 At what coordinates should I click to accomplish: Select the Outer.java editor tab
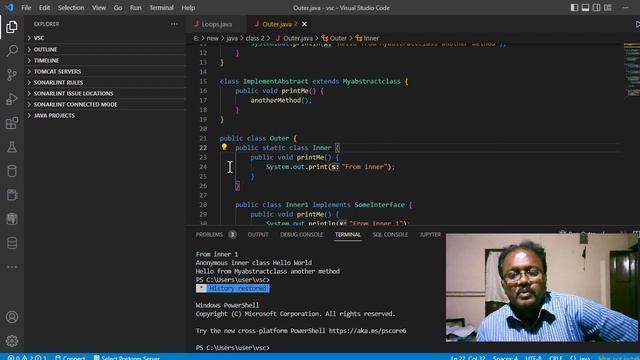coord(280,24)
